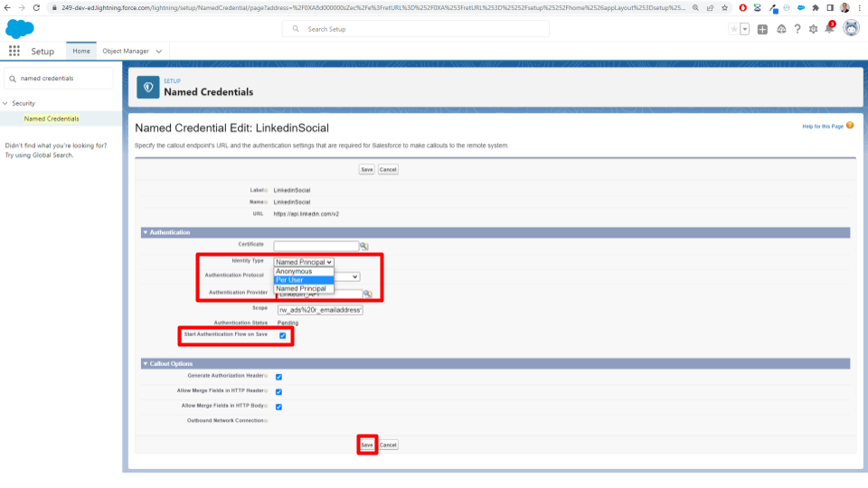The image size is (868, 488).
Task: Click the browser address bar URL
Action: 373,8
